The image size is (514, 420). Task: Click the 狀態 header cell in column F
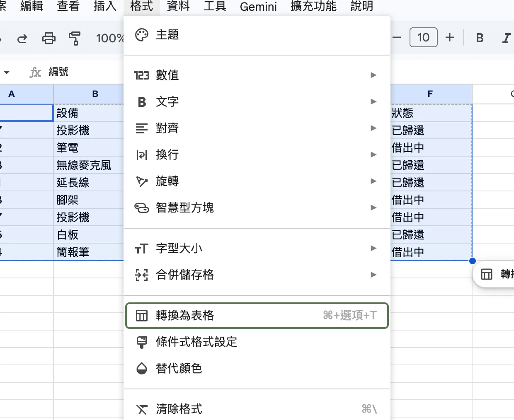(x=431, y=113)
